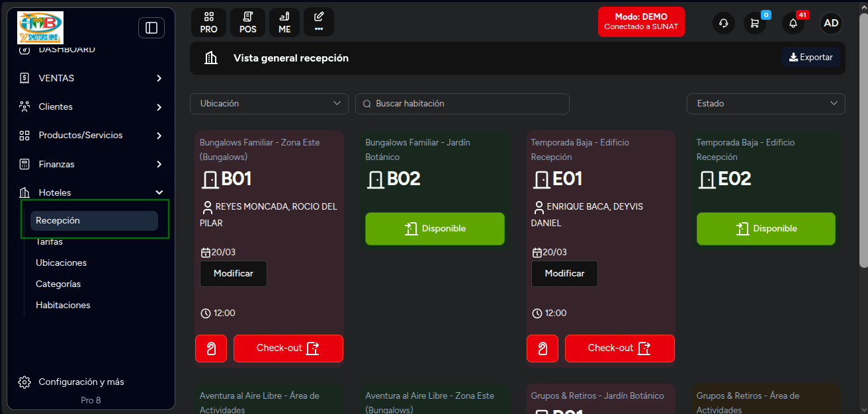Expand the Clientes menu

tap(91, 106)
